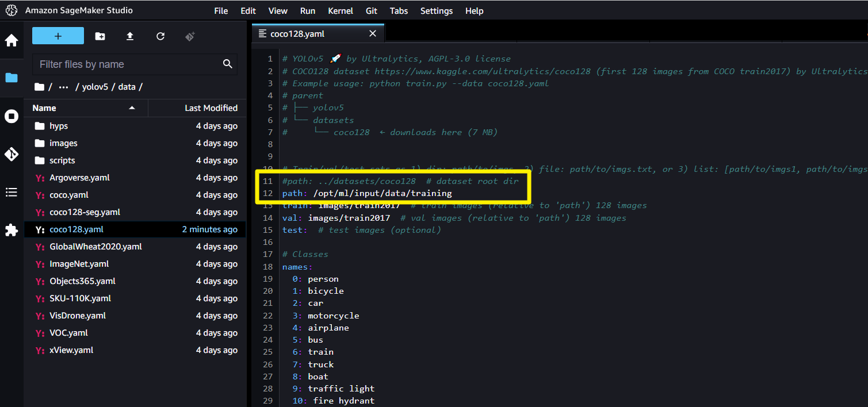Open the Run menu

[308, 11]
